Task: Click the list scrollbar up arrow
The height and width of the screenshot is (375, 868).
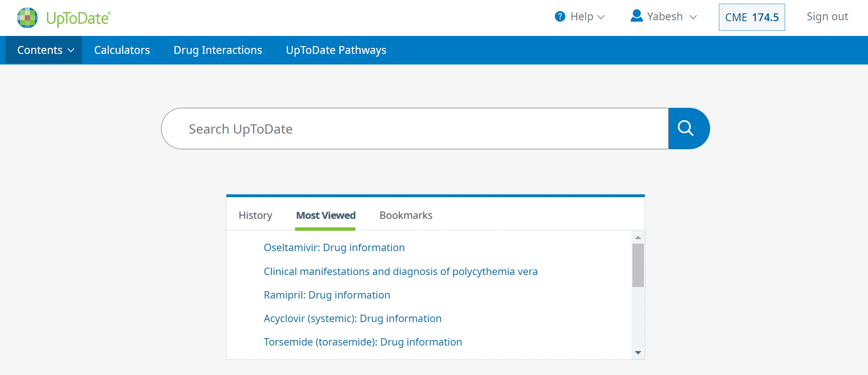Action: point(638,237)
